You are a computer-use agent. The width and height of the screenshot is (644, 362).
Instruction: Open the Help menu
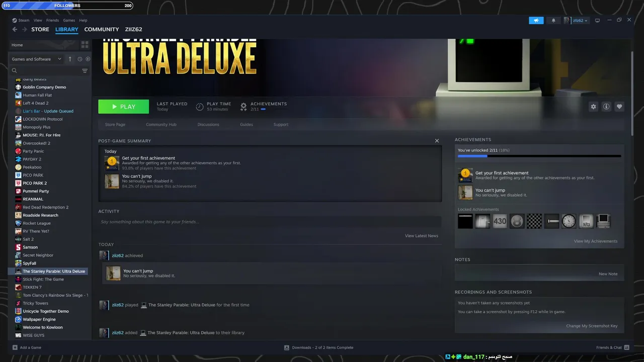[x=83, y=21]
